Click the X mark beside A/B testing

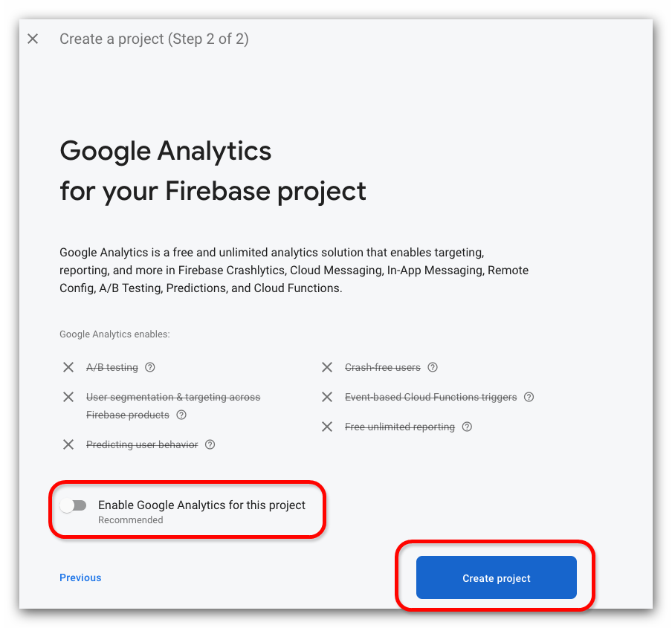pos(68,367)
